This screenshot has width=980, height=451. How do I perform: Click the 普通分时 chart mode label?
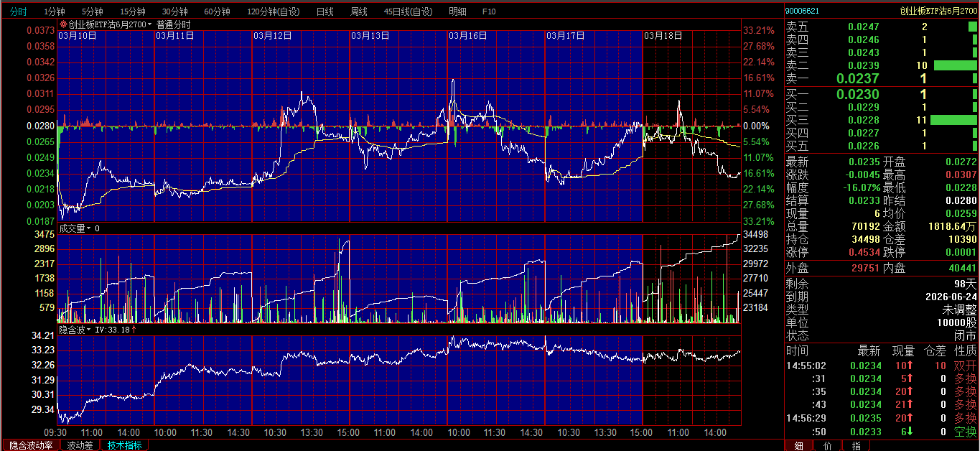click(173, 24)
